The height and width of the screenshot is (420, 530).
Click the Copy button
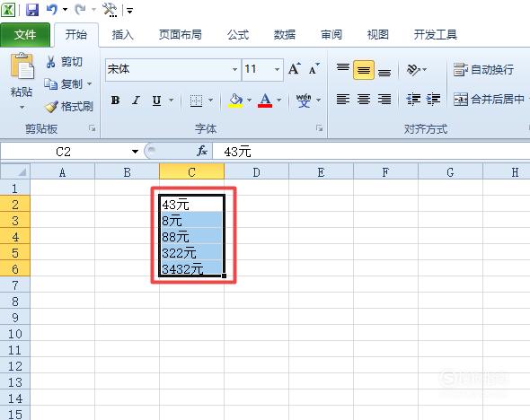[63, 83]
